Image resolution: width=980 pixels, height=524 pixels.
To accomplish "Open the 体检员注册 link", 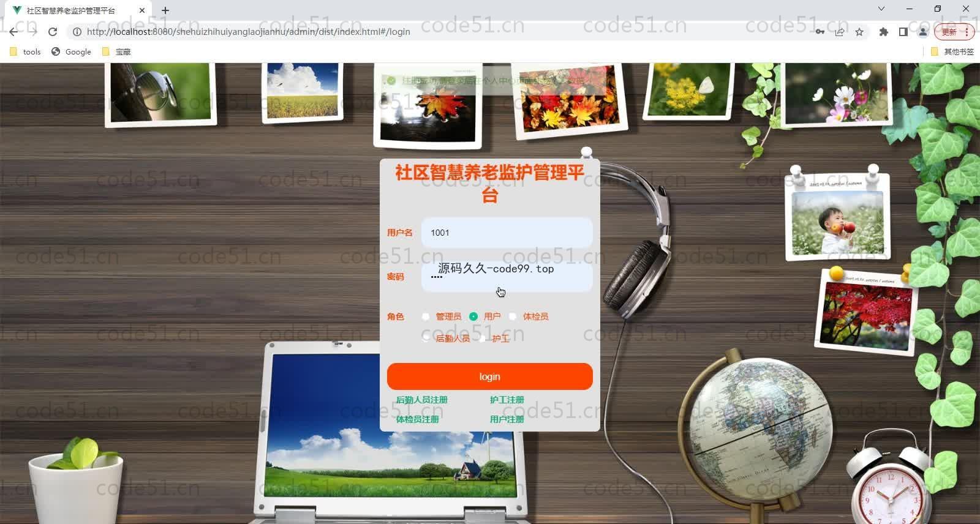I will coord(417,419).
